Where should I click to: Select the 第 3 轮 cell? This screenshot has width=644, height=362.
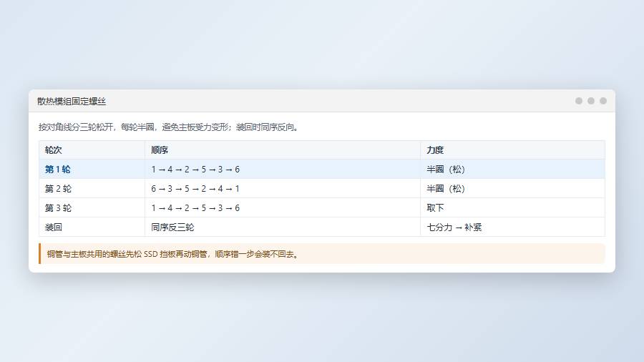tap(92, 207)
